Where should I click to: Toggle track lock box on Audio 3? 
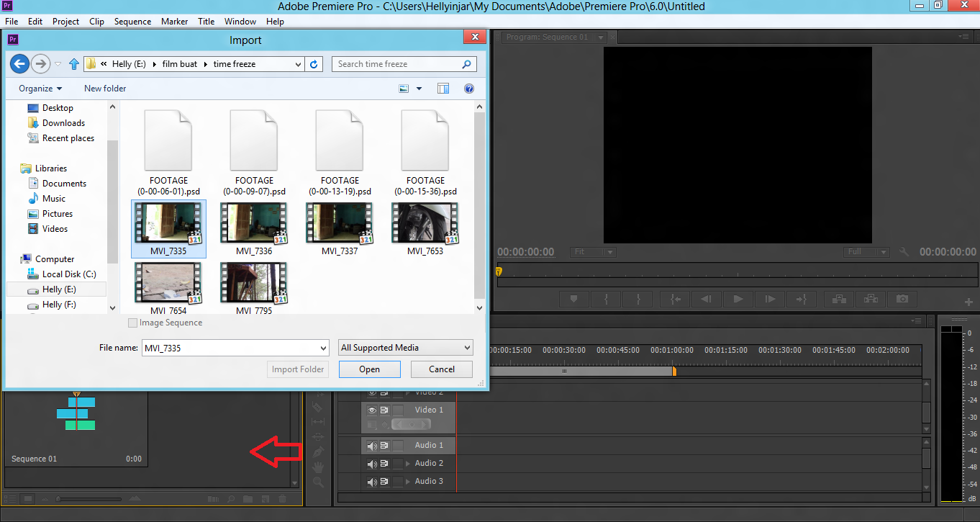point(398,482)
